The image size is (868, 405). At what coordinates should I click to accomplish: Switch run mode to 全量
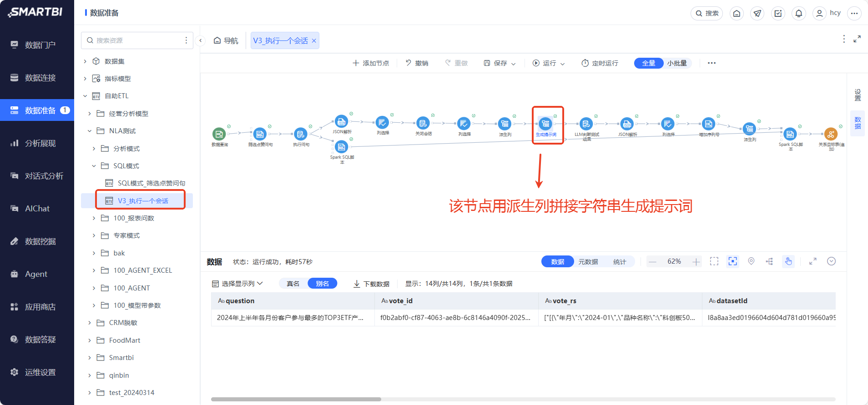pos(648,63)
